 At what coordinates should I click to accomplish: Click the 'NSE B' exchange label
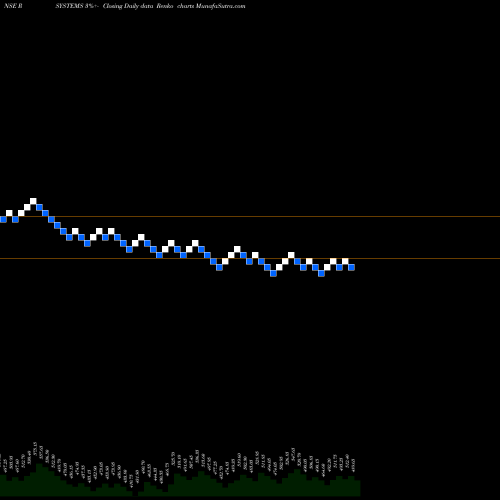[x=13, y=6]
